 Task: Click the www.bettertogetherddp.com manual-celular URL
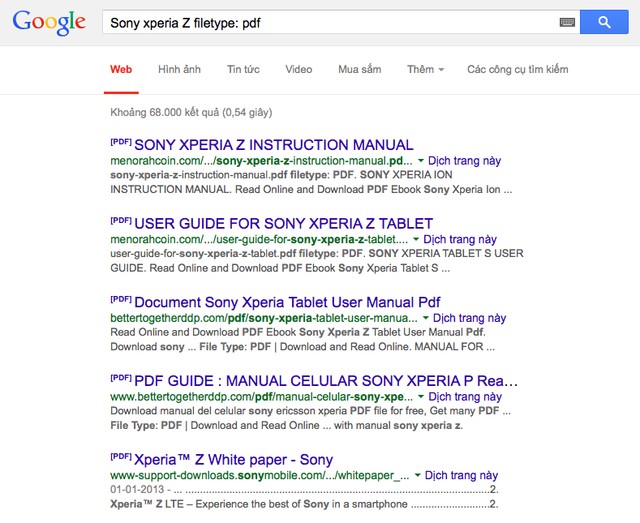click(261, 397)
